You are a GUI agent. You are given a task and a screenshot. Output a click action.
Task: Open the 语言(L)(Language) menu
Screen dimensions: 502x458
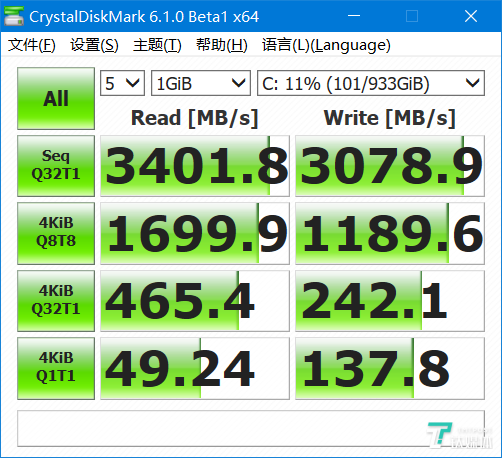tap(326, 45)
